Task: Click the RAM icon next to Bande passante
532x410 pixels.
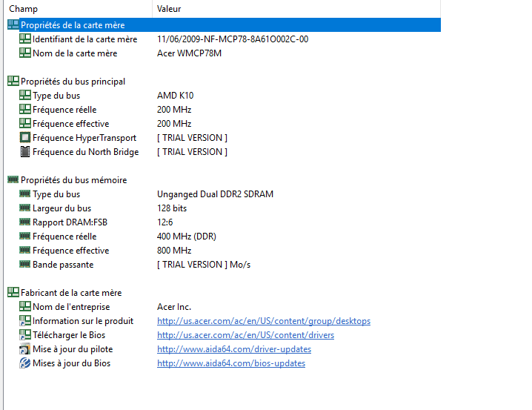Action: (25, 265)
